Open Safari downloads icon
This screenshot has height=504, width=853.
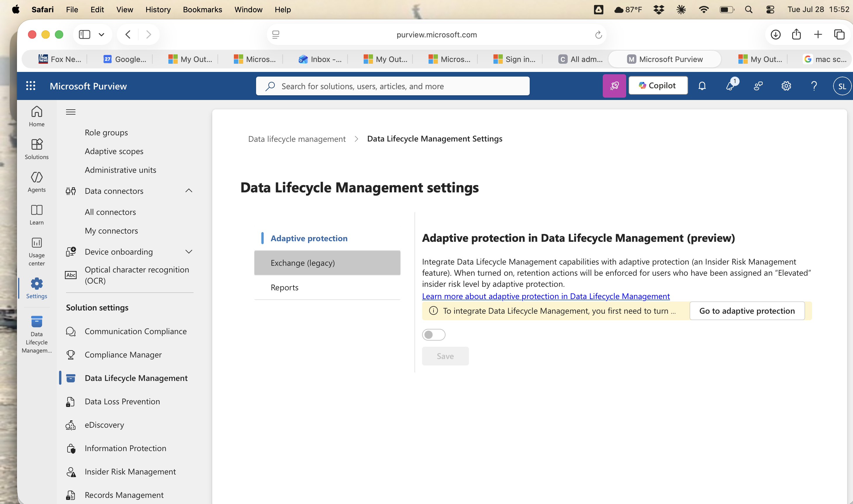pos(776,34)
